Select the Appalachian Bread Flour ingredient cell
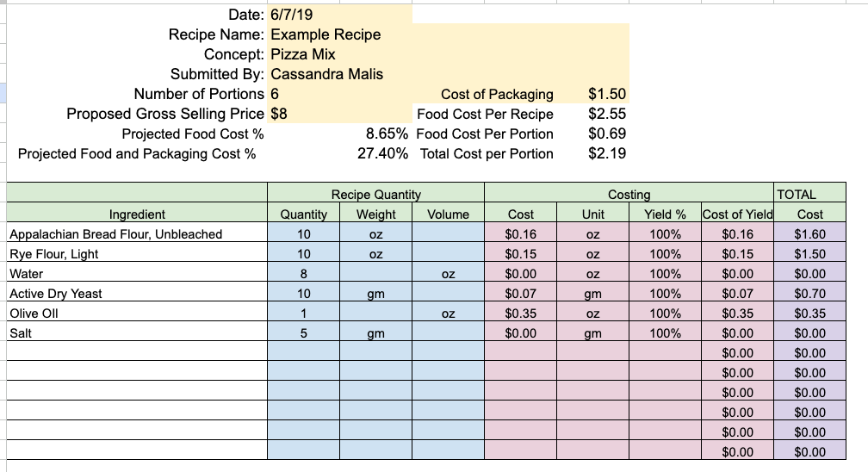 click(x=137, y=234)
